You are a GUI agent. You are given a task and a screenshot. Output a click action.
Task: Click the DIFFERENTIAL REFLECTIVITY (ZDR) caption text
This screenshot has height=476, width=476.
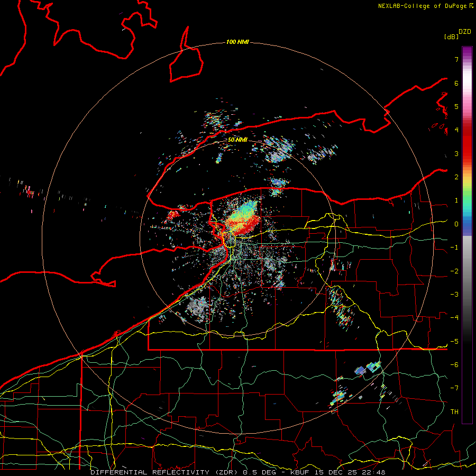tap(165, 472)
